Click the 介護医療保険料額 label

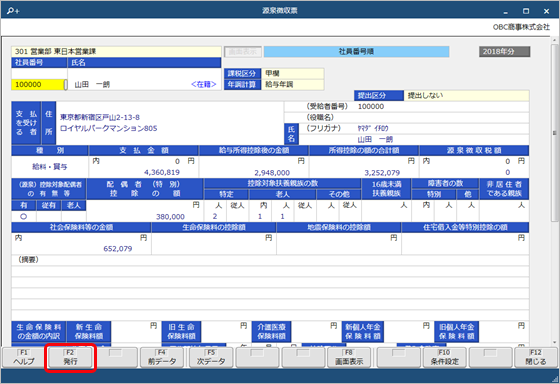coord(271,331)
